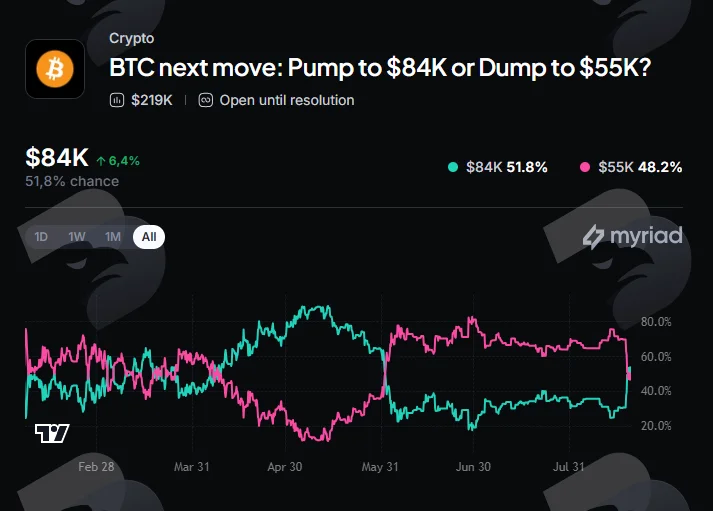This screenshot has width=713, height=511.
Task: Click the Myriad logo watermark
Action: point(633,236)
